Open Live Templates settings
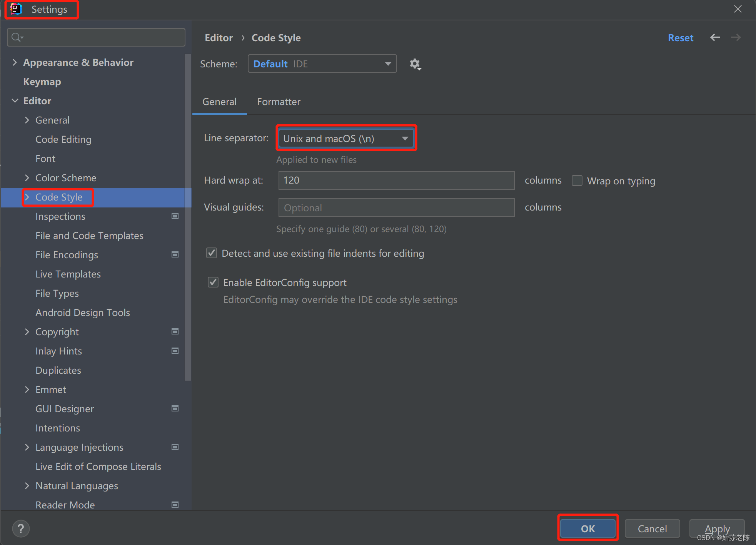Screen dimensions: 756x545 [x=68, y=274]
